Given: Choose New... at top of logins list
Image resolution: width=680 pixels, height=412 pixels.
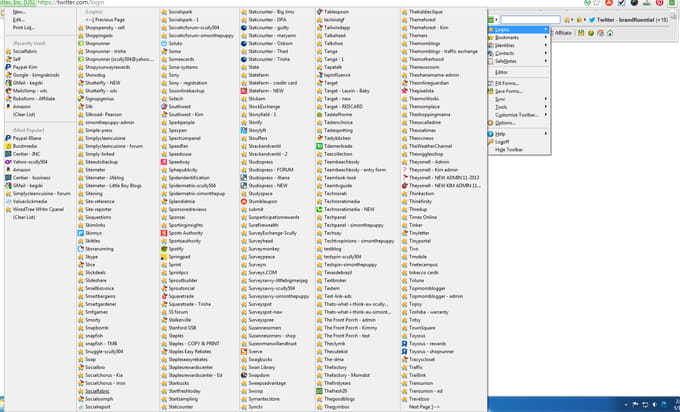Looking at the screenshot, I should 19,12.
